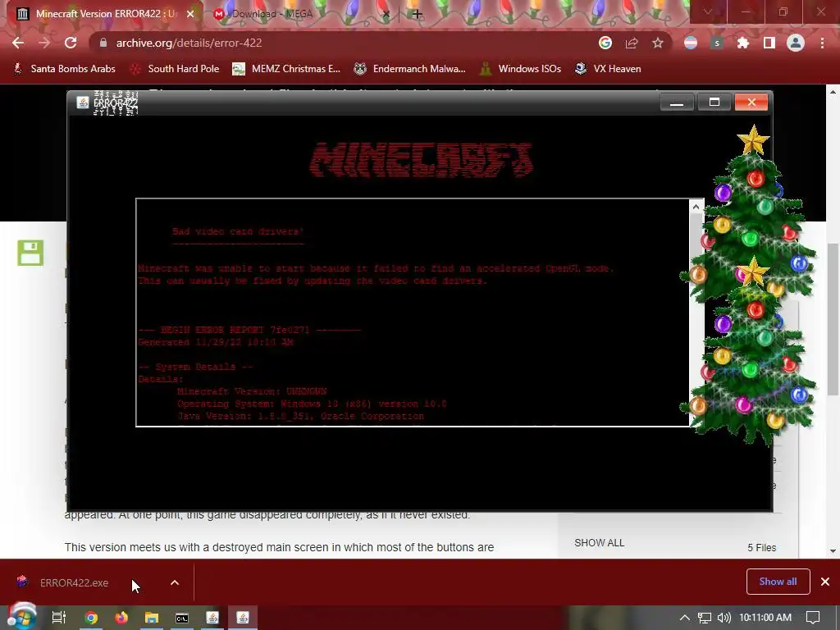Minimize the ERROR422 window

tap(677, 102)
